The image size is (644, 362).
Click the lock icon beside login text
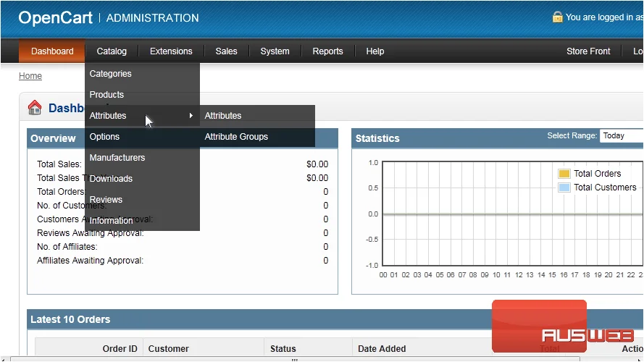[x=557, y=17]
